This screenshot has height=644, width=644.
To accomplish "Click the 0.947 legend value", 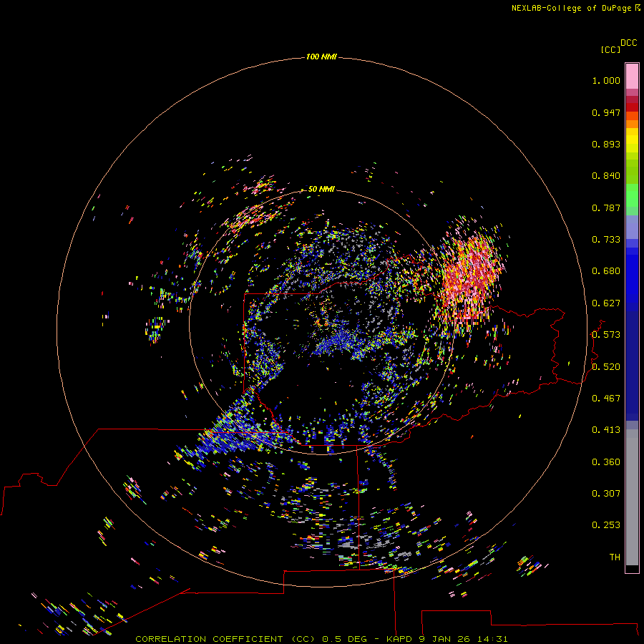I will tap(606, 112).
